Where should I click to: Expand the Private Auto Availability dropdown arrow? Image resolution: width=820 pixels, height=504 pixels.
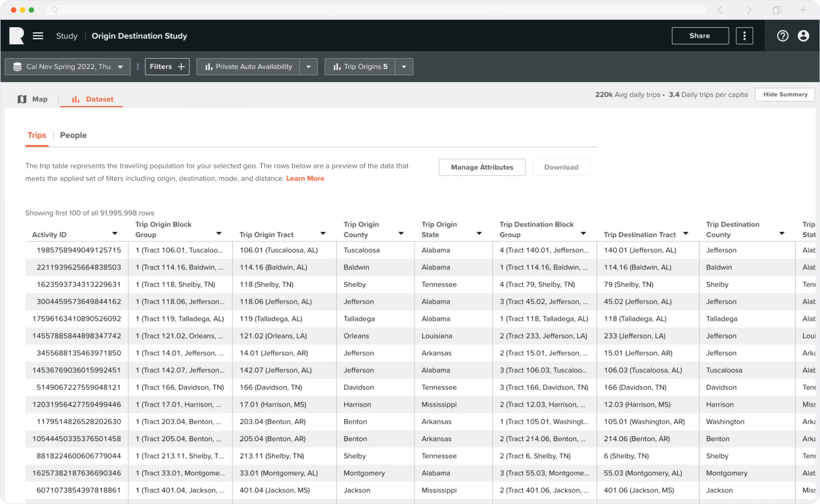pyautogui.click(x=309, y=67)
